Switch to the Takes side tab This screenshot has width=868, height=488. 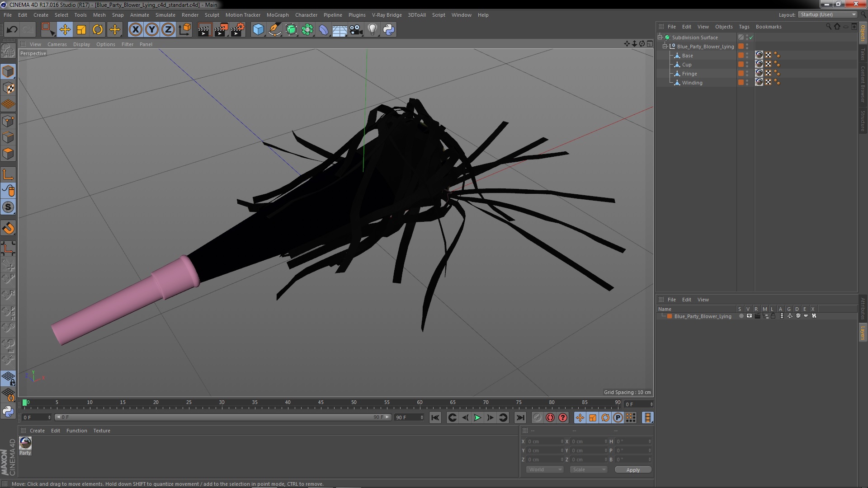pos(863,54)
